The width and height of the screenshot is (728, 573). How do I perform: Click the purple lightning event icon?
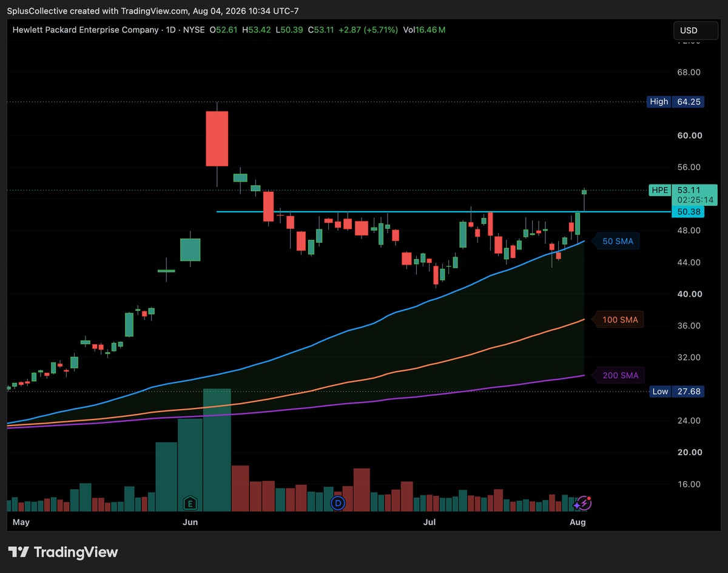click(x=584, y=503)
